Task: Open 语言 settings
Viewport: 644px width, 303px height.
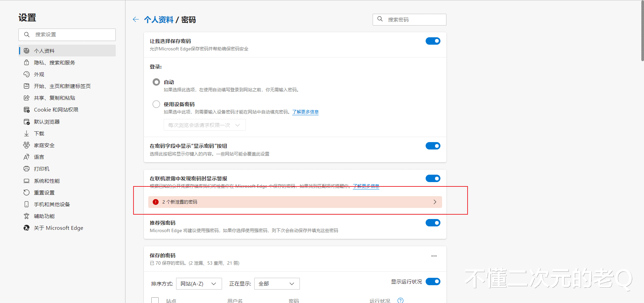Action: 67,157
